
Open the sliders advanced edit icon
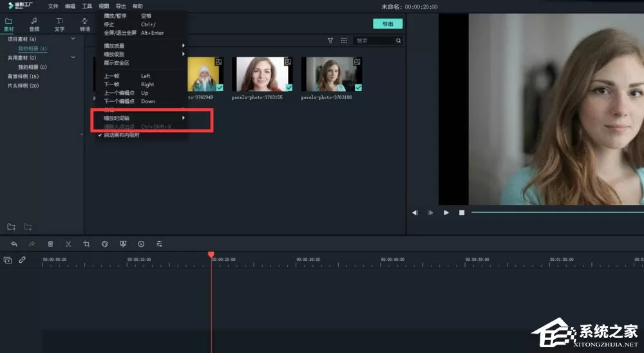159,244
